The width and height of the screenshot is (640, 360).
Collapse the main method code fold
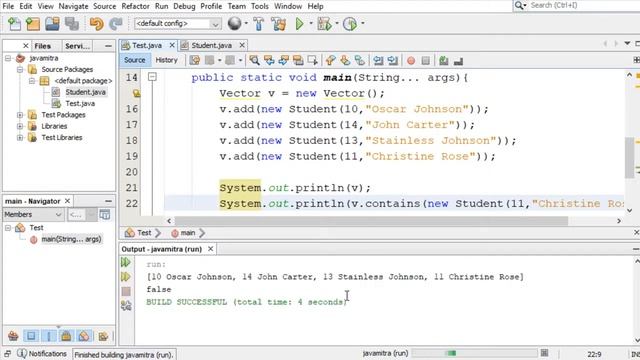152,77
